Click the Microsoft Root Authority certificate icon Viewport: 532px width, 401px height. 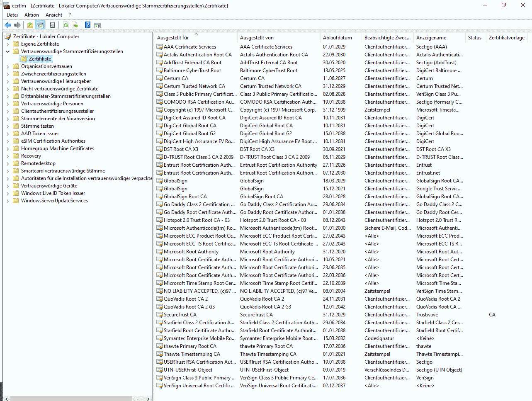tap(160, 252)
